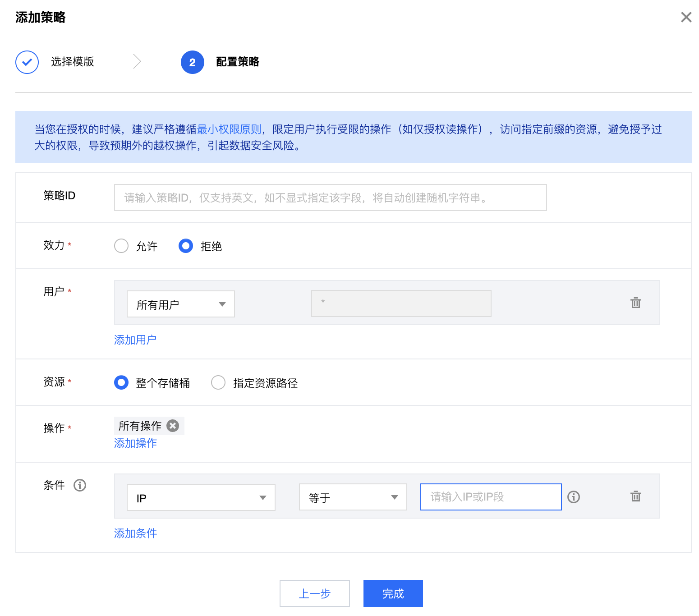699x616 pixels.
Task: Close the 添加策略 dialog
Action: tap(686, 17)
